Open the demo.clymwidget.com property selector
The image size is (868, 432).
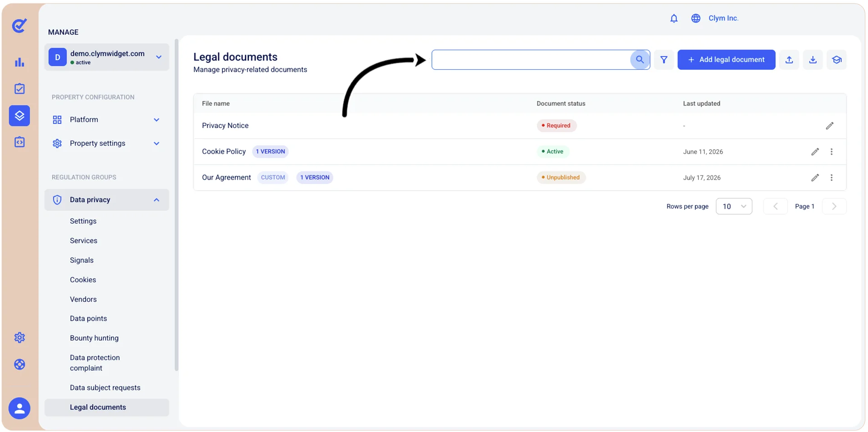[107, 57]
